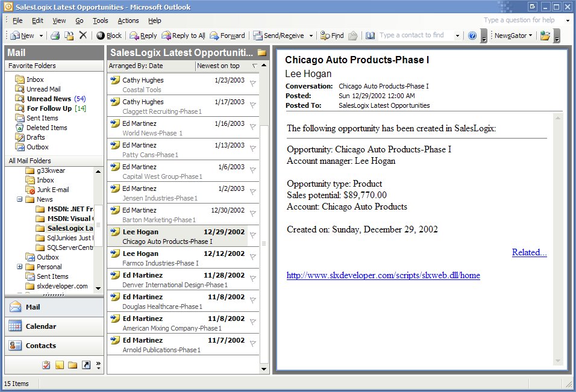
Task: Click the blue Help question icon
Action: point(472,36)
